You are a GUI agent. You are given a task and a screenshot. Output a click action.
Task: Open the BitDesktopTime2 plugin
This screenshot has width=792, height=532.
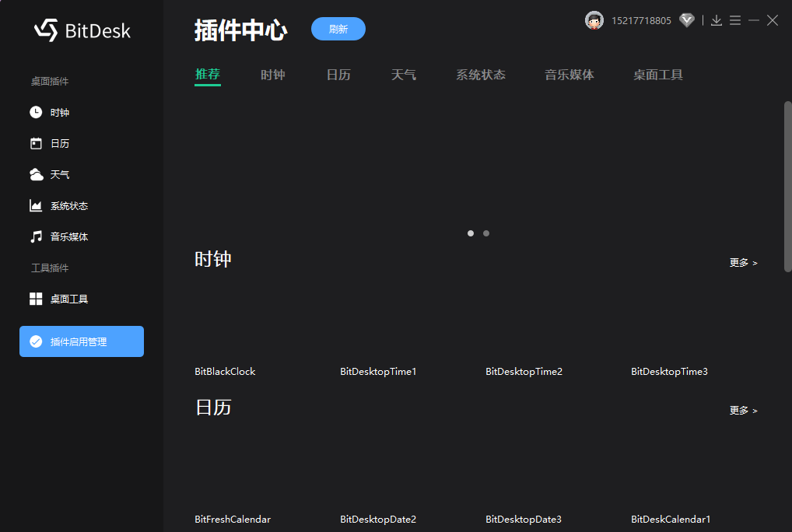pyautogui.click(x=524, y=372)
